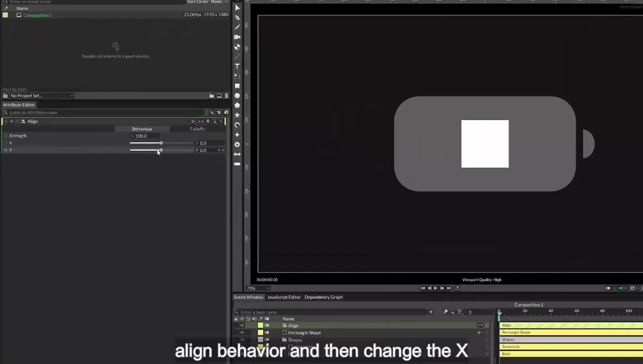
Task: Select the Star shape tool
Action: click(x=237, y=115)
